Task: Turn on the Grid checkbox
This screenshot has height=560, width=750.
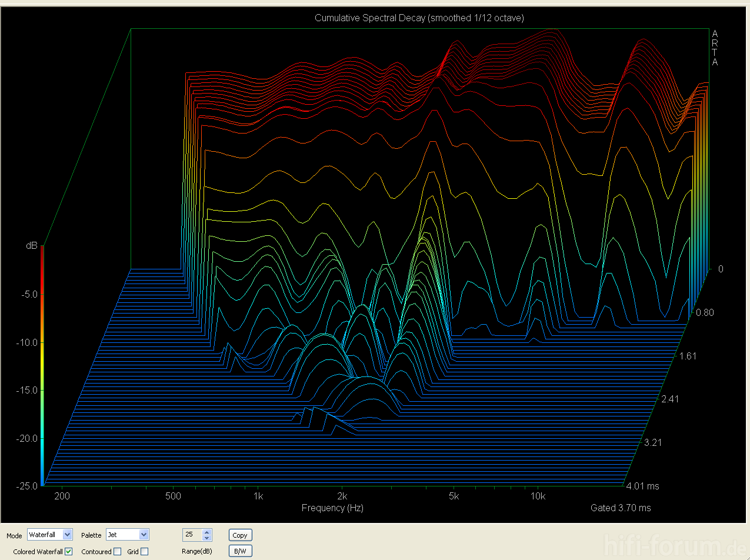Action: pyautogui.click(x=145, y=552)
